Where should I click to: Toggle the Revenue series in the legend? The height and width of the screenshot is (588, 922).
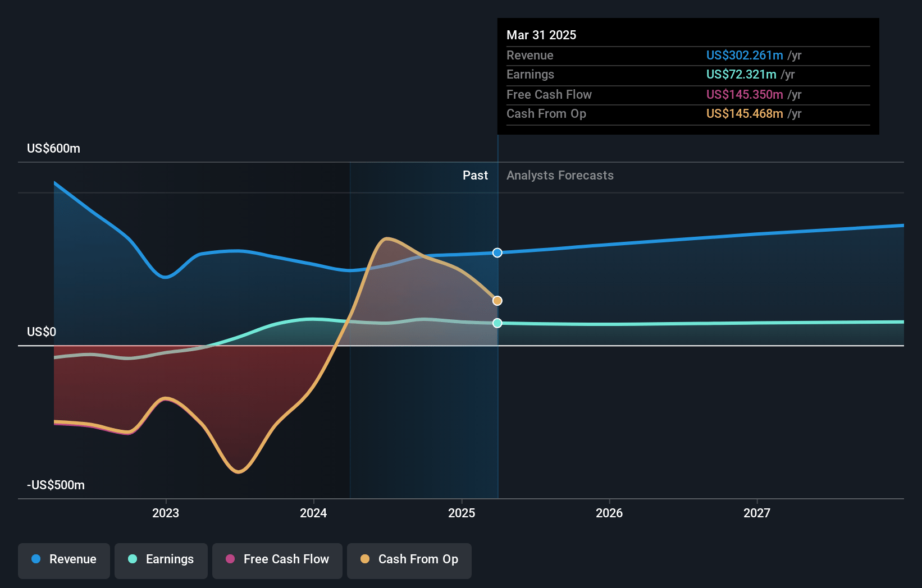click(64, 561)
